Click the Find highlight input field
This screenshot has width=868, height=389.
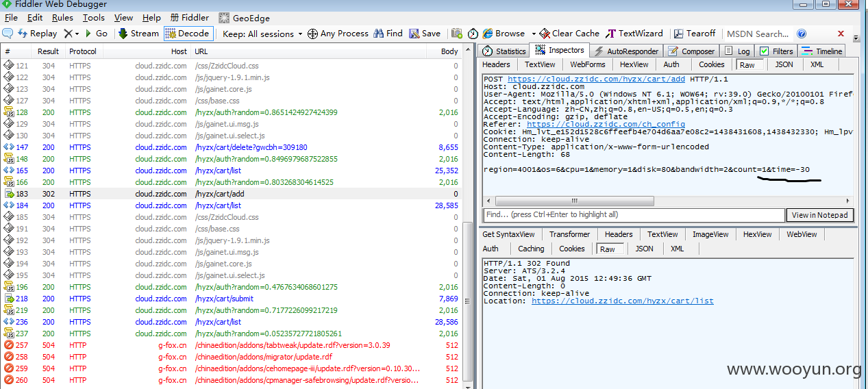pos(634,215)
